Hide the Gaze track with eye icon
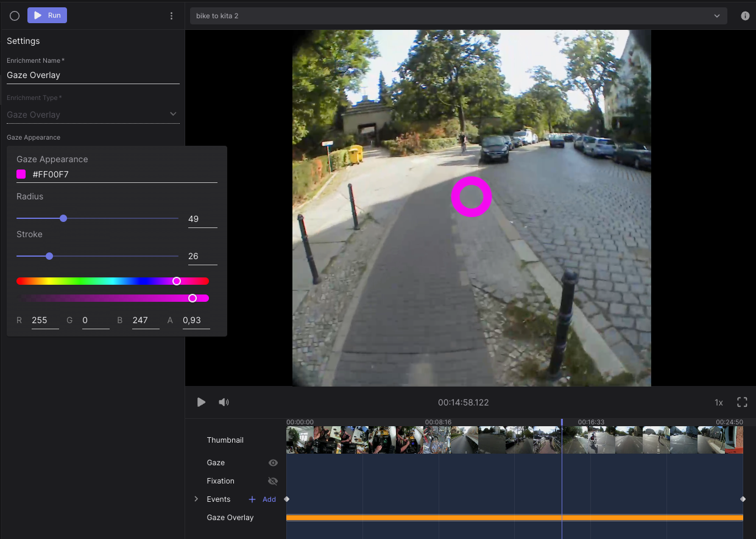 pyautogui.click(x=273, y=463)
